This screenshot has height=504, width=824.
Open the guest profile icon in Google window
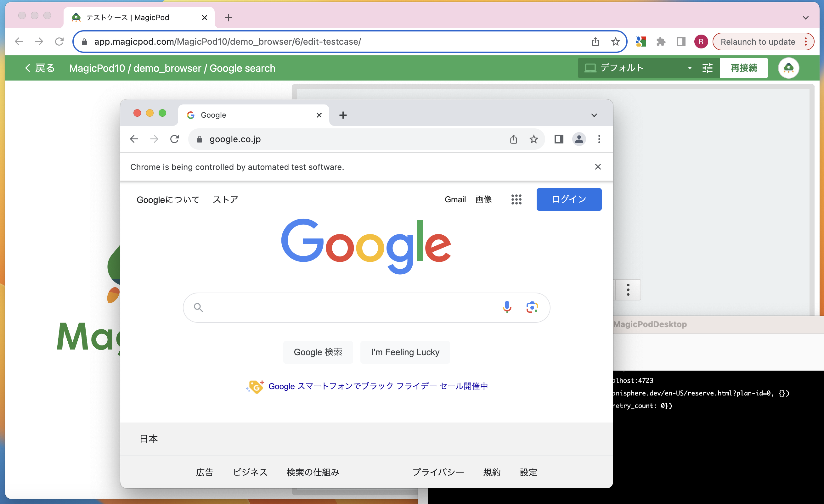579,139
